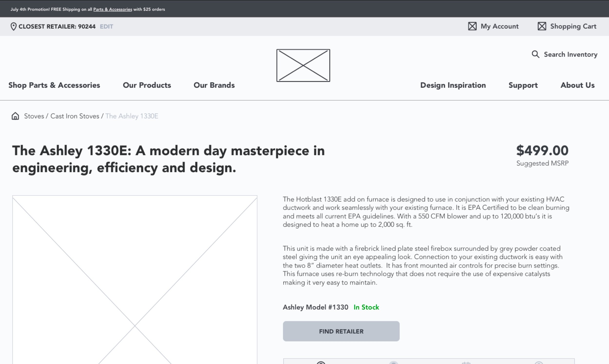The width and height of the screenshot is (609, 364).
Task: Click the site logo placeholder image
Action: point(303,66)
